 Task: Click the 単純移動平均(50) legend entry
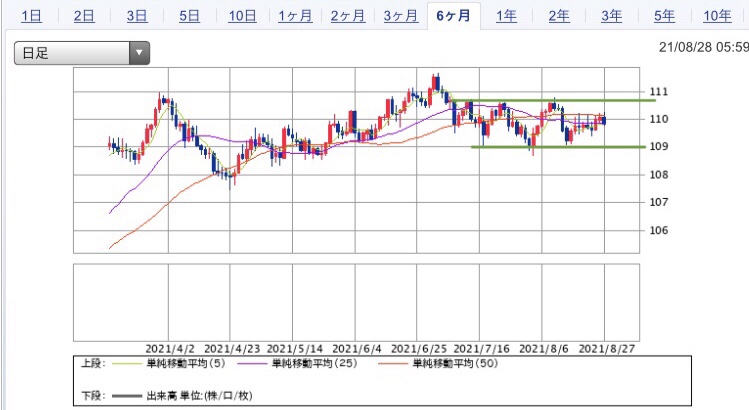[x=438, y=364]
